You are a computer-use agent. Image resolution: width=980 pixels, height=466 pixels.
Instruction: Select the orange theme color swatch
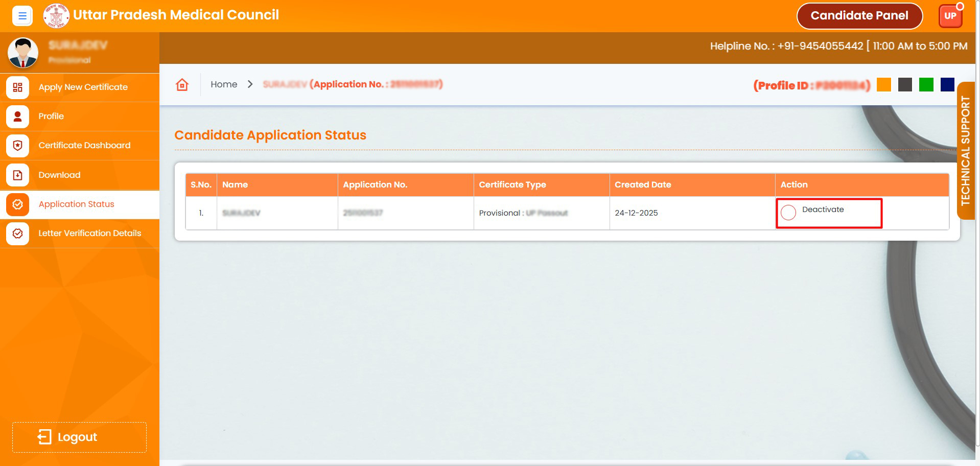(x=883, y=85)
